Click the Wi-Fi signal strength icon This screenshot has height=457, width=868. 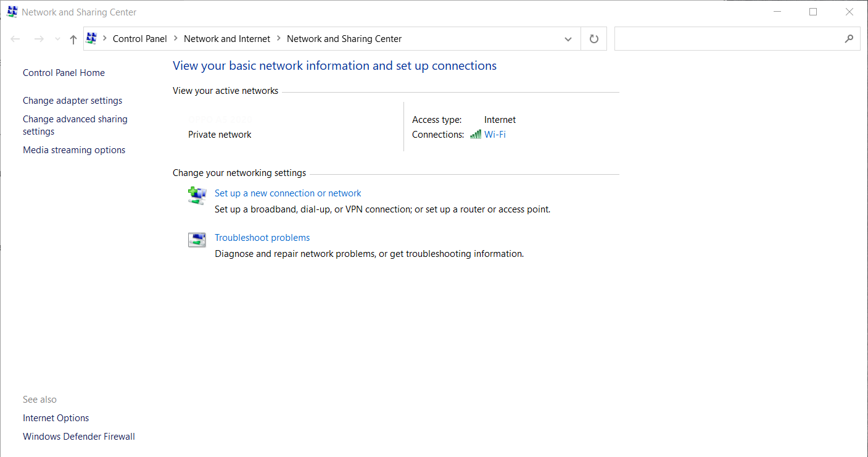475,133
